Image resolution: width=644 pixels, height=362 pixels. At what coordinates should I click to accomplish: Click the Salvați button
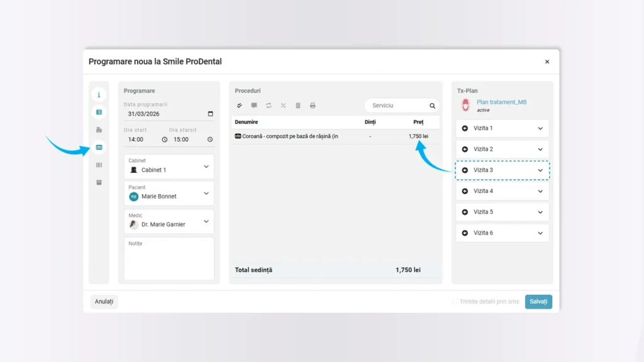pyautogui.click(x=538, y=302)
